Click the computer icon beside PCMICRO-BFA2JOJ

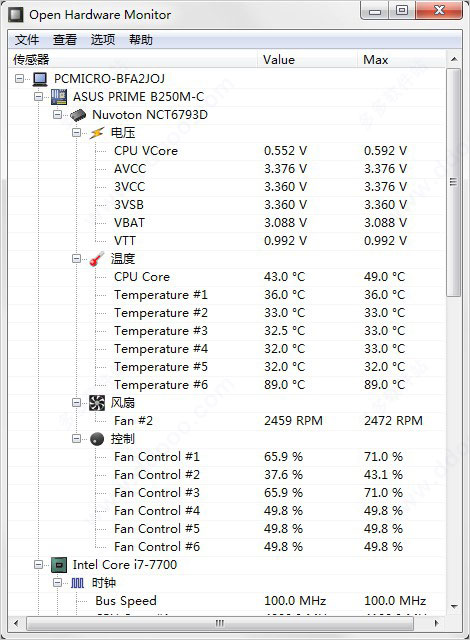tap(40, 79)
